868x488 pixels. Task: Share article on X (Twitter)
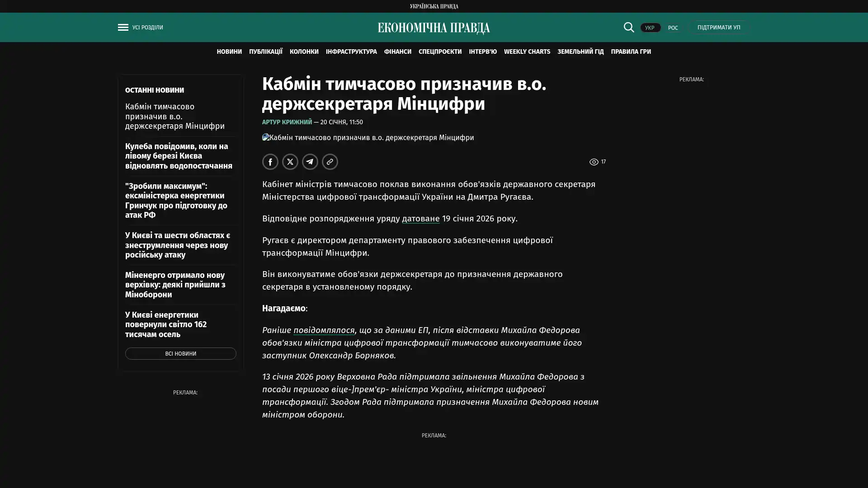pyautogui.click(x=290, y=162)
